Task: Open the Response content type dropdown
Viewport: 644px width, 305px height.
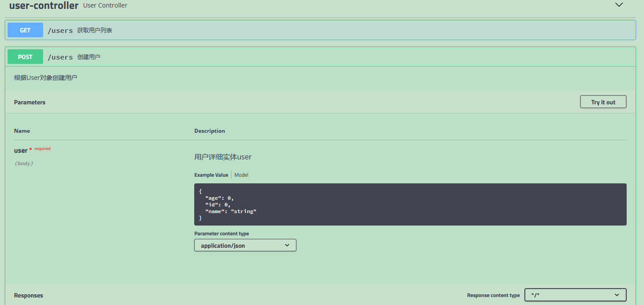Action: point(576,295)
